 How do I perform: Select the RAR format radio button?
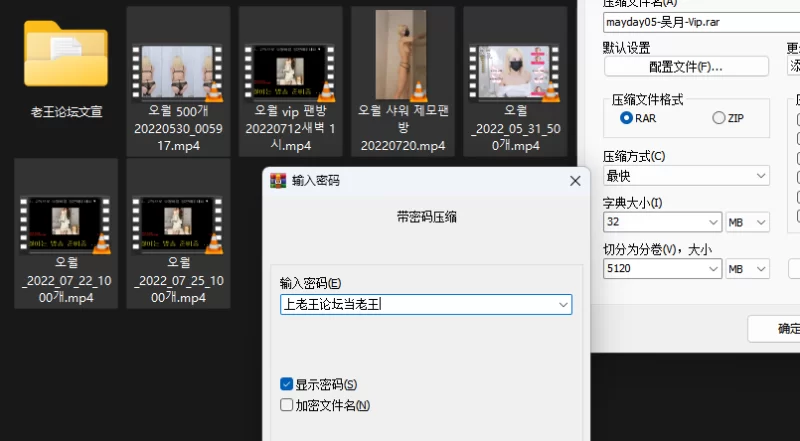pyautogui.click(x=626, y=118)
